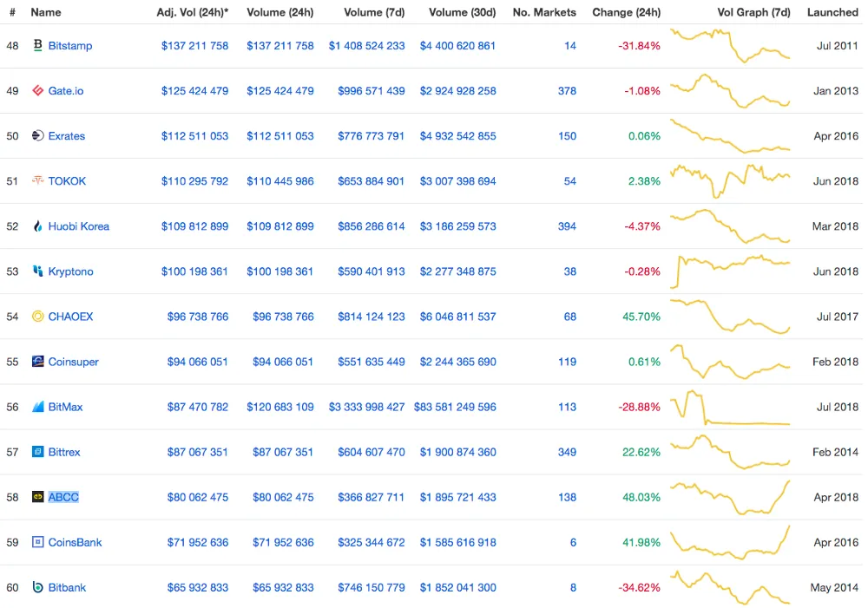Screen dimensions: 868x608
Task: Open the Gate.io exchange page
Action: coord(66,91)
